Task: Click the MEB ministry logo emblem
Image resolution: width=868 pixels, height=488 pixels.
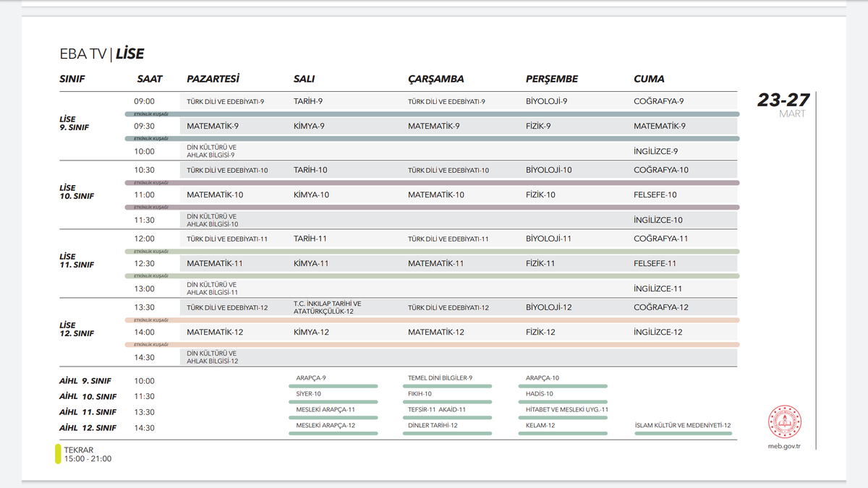Action: point(785,422)
